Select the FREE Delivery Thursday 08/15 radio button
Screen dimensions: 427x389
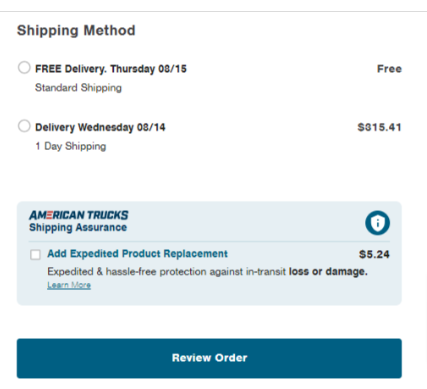click(x=24, y=68)
